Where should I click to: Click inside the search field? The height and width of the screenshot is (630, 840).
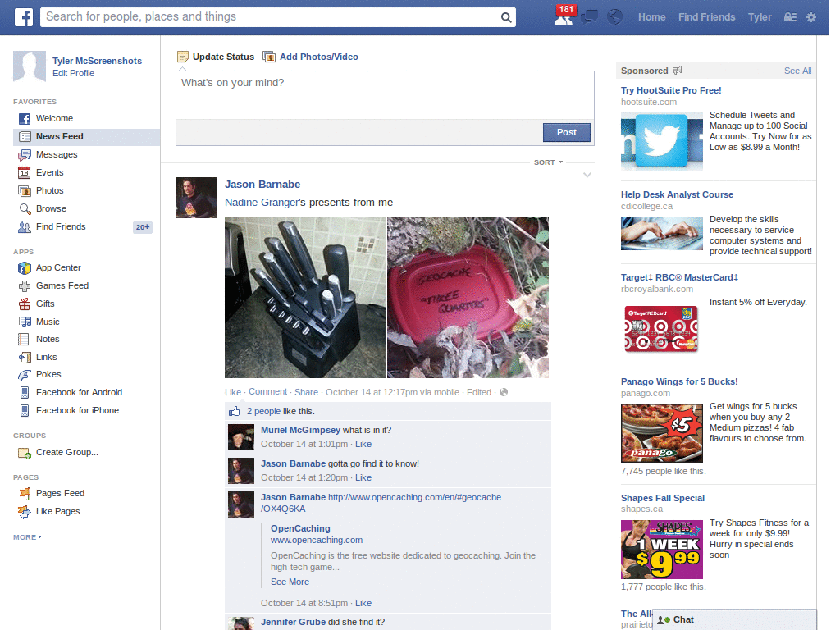(x=271, y=17)
